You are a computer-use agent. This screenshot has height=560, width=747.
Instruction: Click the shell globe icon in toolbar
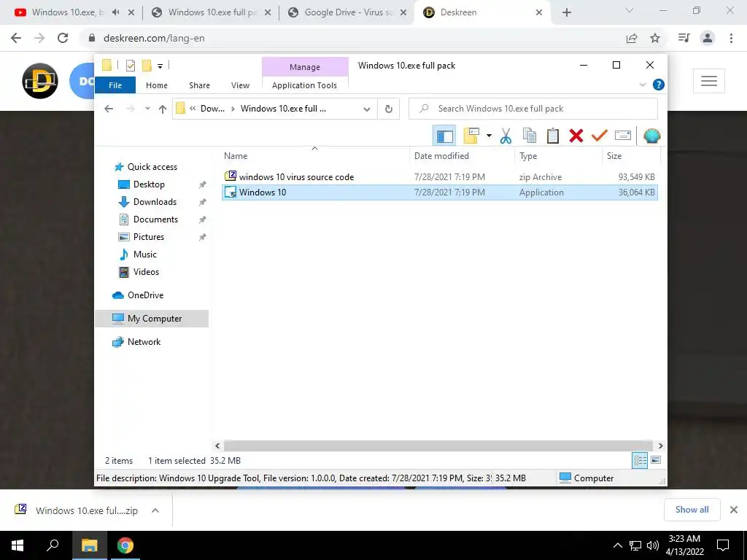651,136
